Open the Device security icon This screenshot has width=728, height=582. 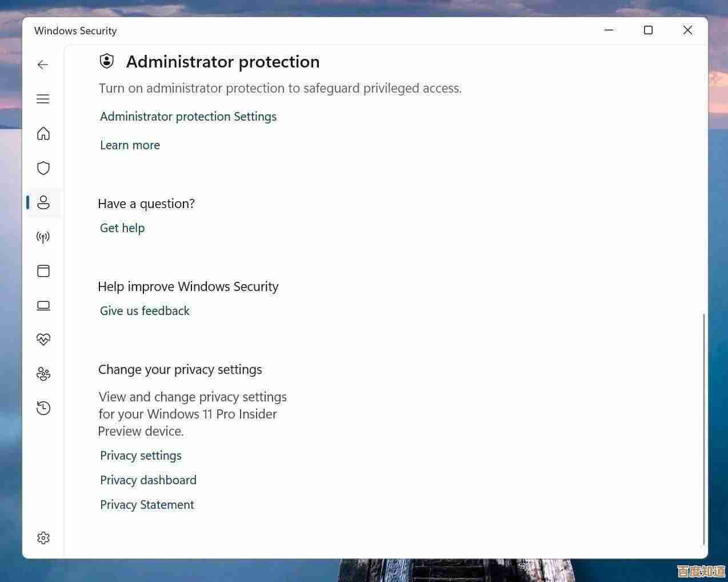43,305
